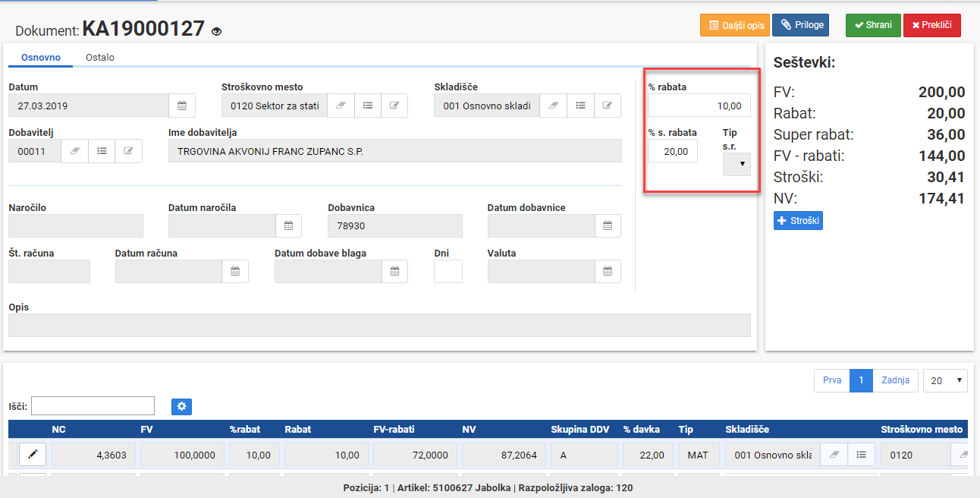Screen dimensions: 980x498
Task: Click the Datum field showing 27.03.2019
Action: click(x=88, y=106)
